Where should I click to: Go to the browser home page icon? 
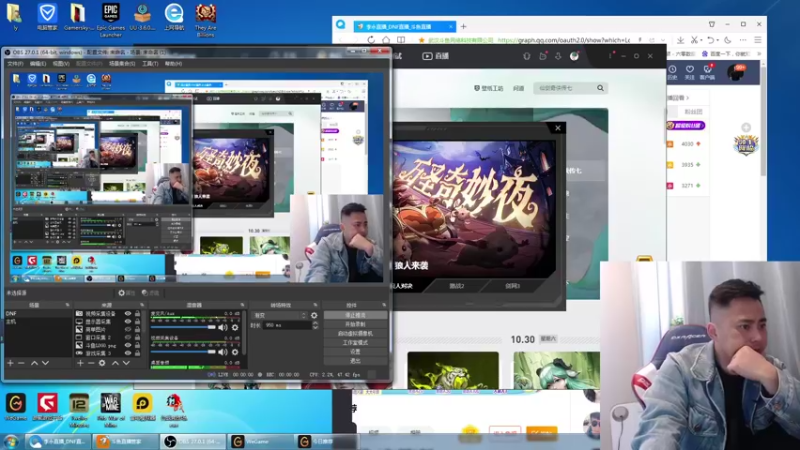point(386,40)
